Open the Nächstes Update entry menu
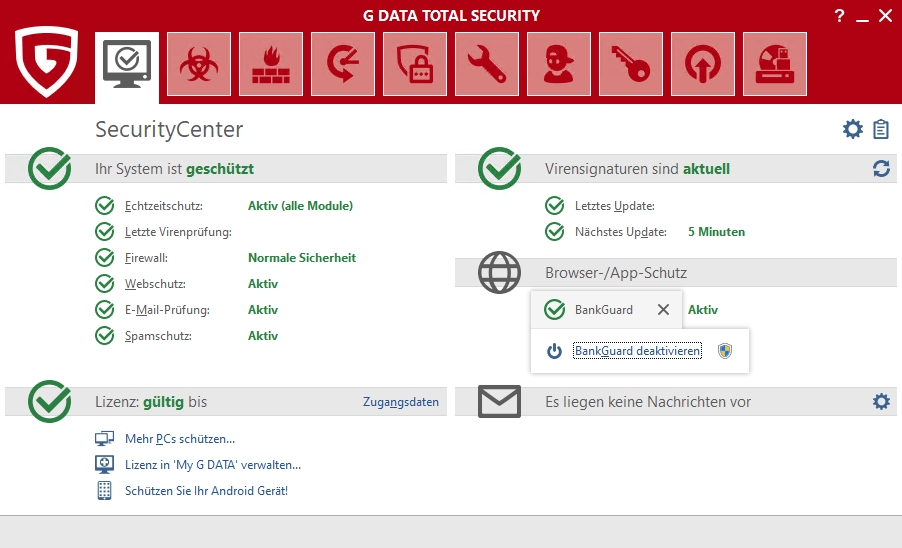The height and width of the screenshot is (548, 902). 621,232
